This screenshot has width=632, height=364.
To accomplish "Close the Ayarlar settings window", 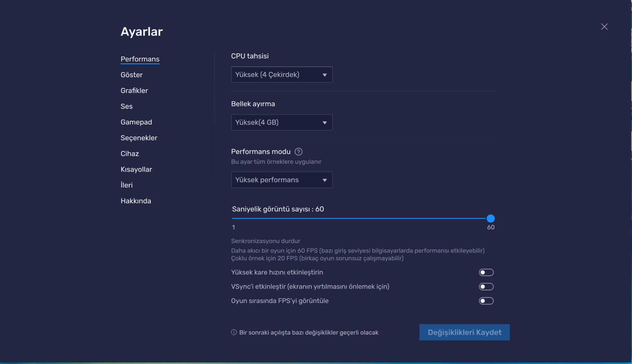I will pos(604,26).
